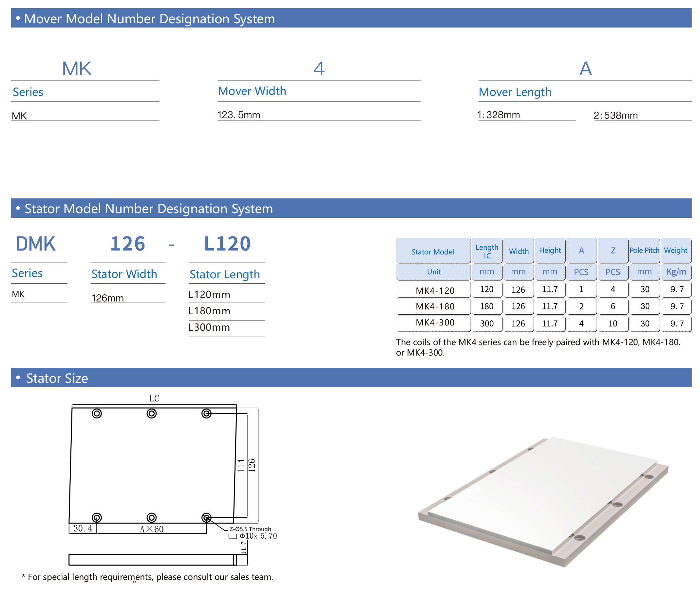Click the 123.5mm mover width value
The image size is (700, 592).
[239, 115]
